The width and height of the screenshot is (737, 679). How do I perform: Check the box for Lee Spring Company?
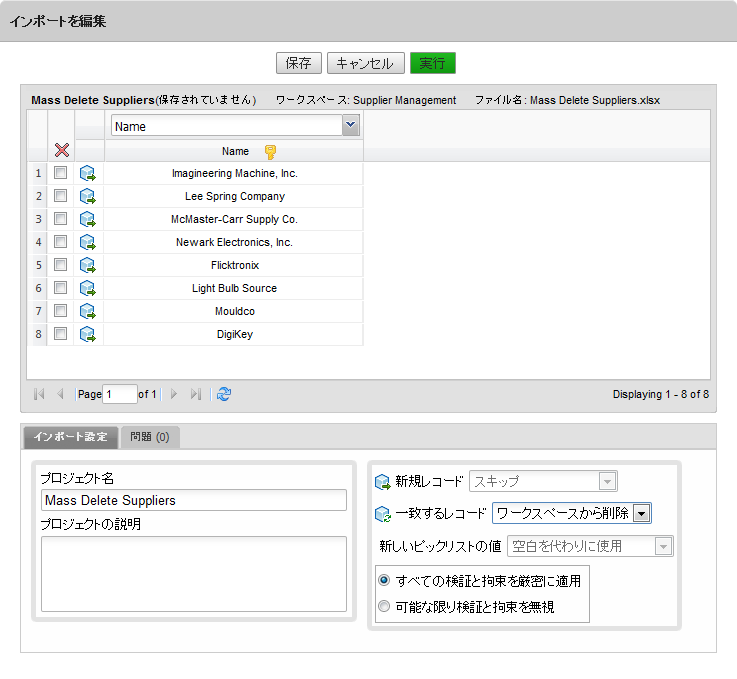pos(61,196)
